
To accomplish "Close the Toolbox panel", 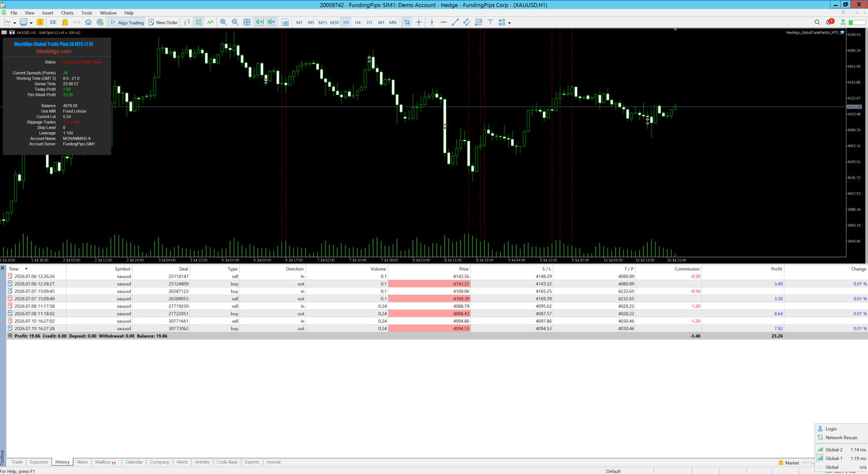I will pyautogui.click(x=3, y=268).
